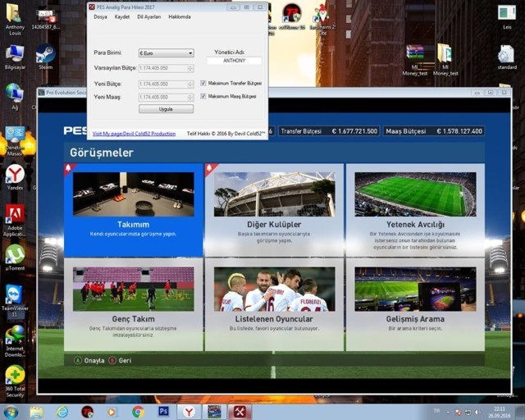Select the Diğer Kulüpler card
The height and width of the screenshot is (420, 525).
tap(274, 210)
